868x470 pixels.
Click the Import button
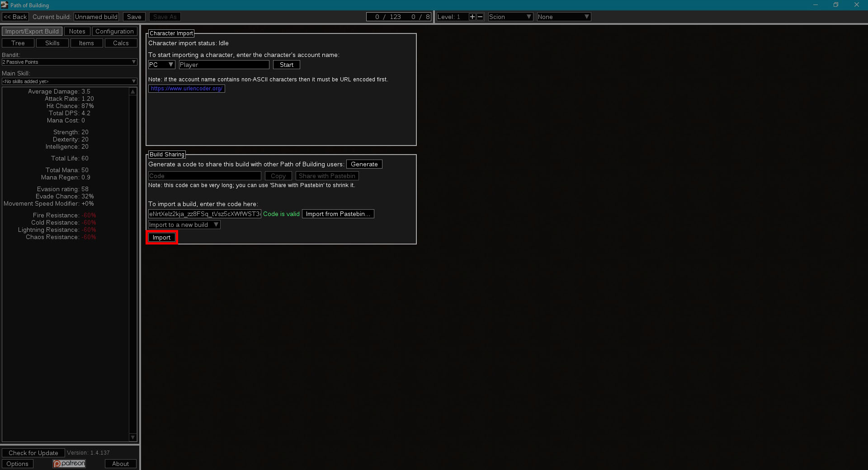162,237
